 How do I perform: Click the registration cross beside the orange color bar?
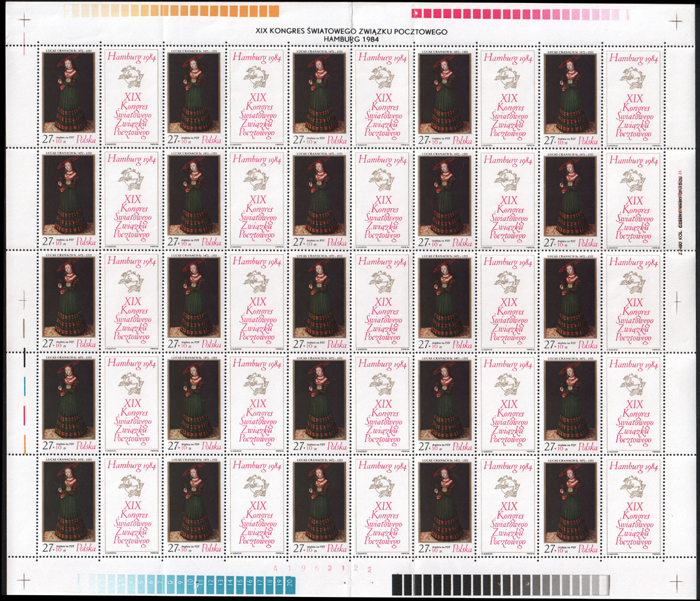pyautogui.click(x=24, y=19)
